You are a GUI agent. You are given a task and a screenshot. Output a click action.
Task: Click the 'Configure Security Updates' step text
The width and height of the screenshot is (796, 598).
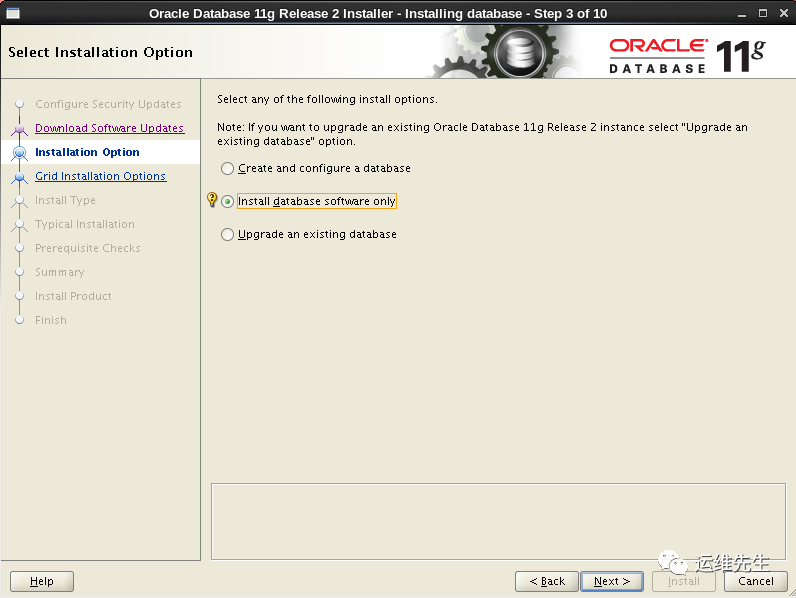(108, 104)
